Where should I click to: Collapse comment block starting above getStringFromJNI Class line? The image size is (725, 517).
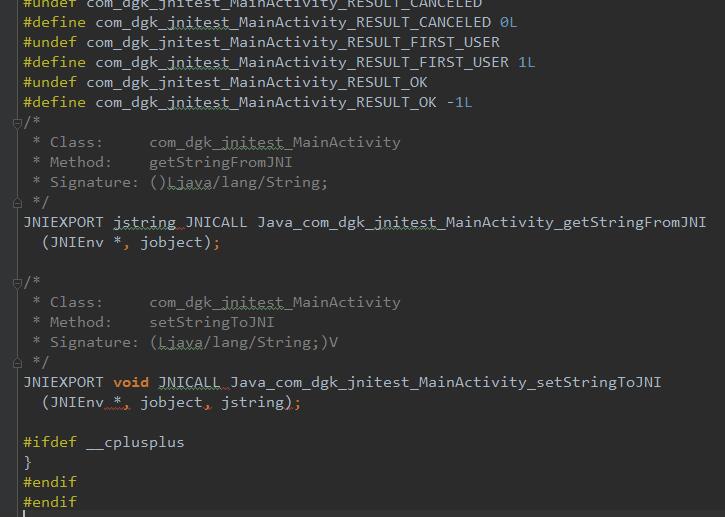tap(17, 123)
